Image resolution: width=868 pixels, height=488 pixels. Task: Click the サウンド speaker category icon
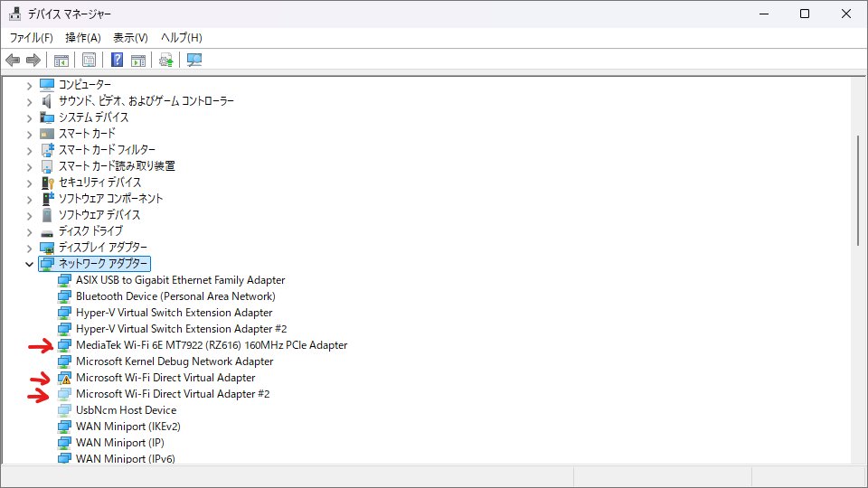(x=47, y=100)
